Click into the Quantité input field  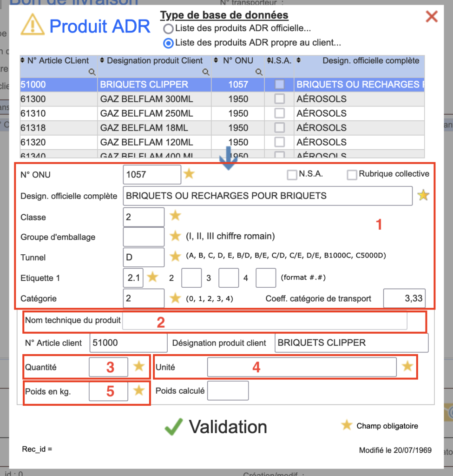click(x=108, y=367)
